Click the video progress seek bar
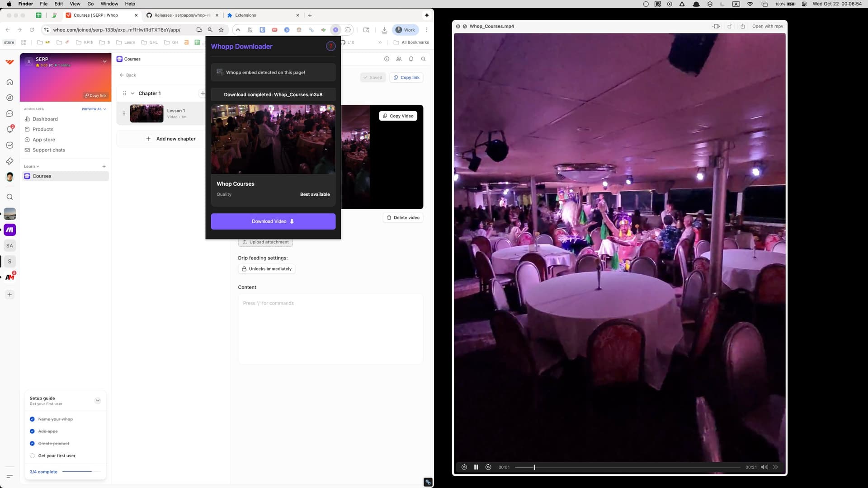The image size is (868, 488). pos(627,467)
